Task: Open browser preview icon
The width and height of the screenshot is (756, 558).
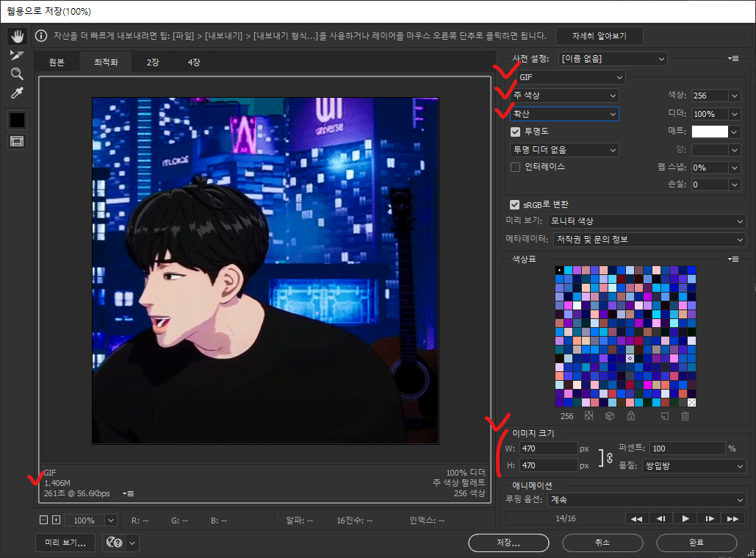Action: [x=115, y=543]
